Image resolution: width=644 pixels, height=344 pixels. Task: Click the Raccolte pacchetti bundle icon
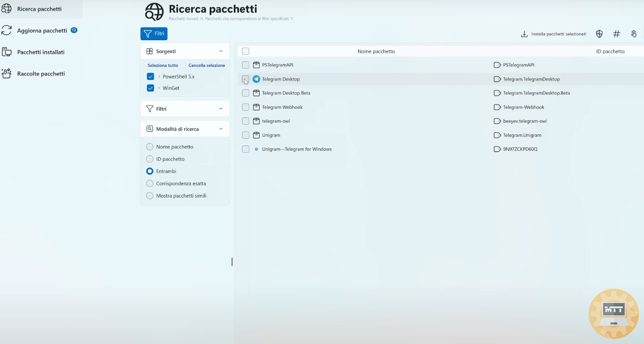(7, 74)
